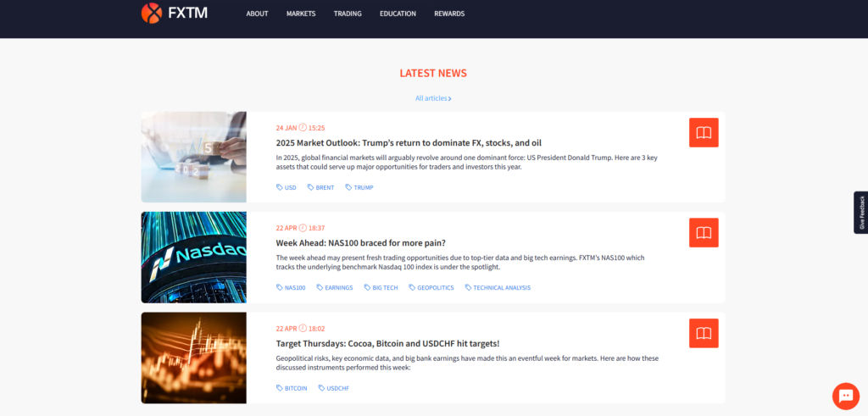868x416 pixels.
Task: Expand the About navigation menu
Action: [x=257, y=14]
